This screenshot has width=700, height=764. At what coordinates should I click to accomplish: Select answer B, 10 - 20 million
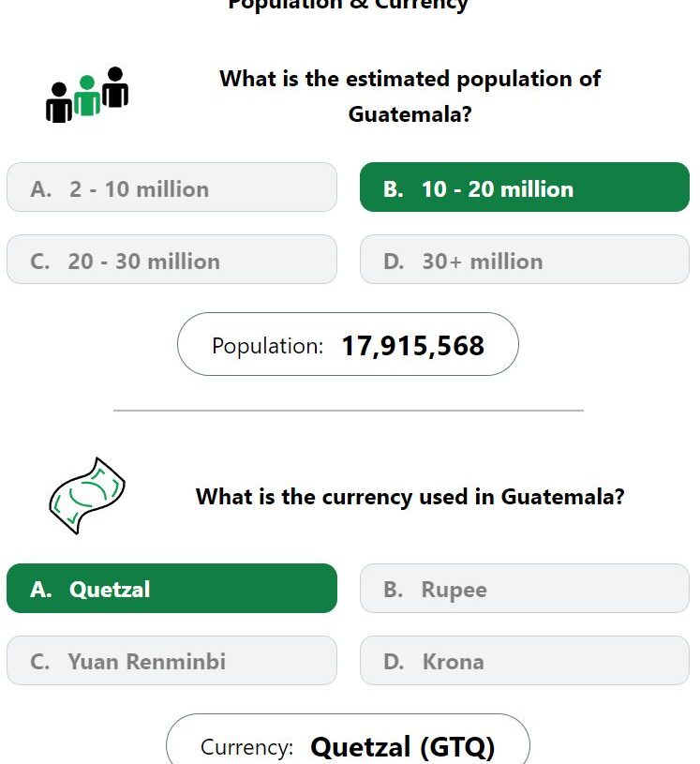click(x=525, y=187)
